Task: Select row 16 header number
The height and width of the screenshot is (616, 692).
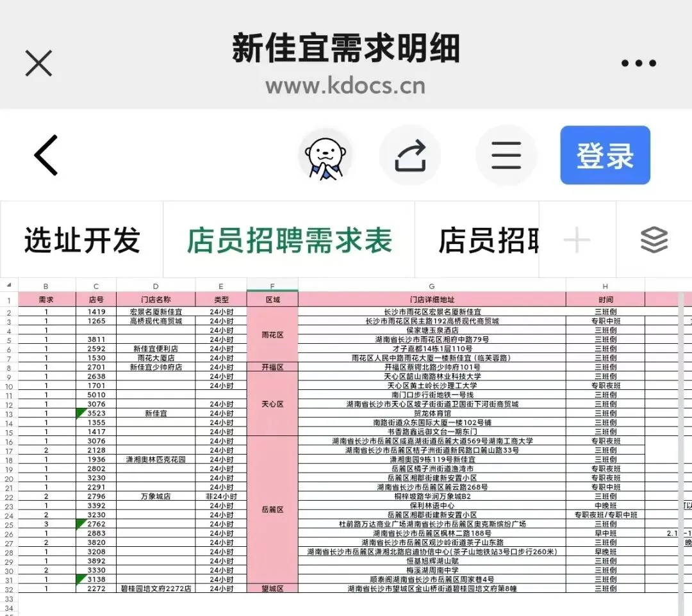Action: coord(9,442)
